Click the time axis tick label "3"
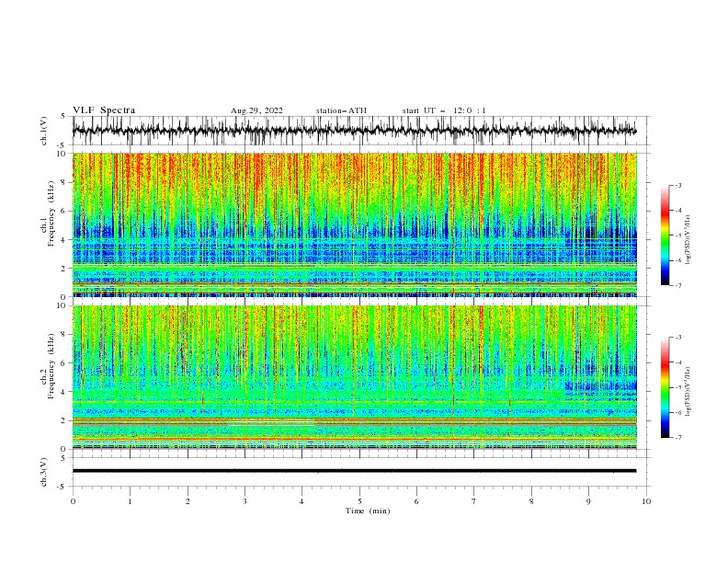 click(x=245, y=501)
